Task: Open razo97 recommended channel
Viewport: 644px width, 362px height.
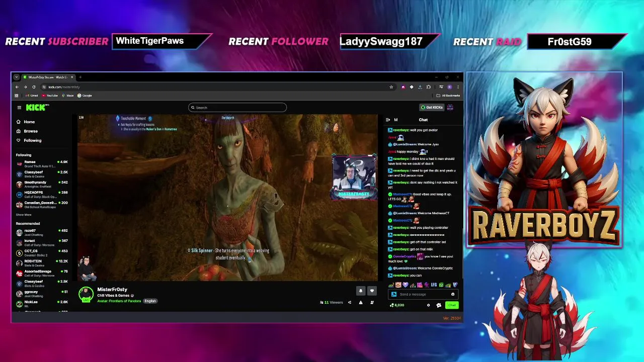Action: tap(42, 232)
